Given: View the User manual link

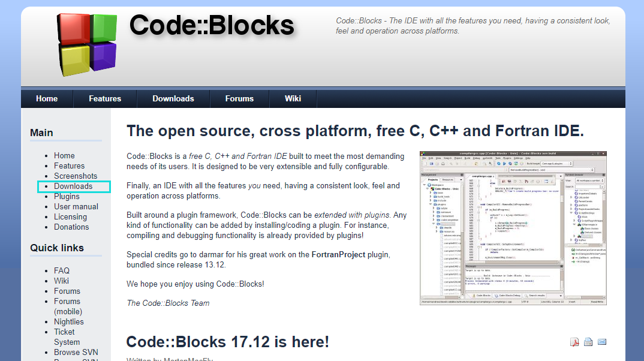Looking at the screenshot, I should pos(76,206).
